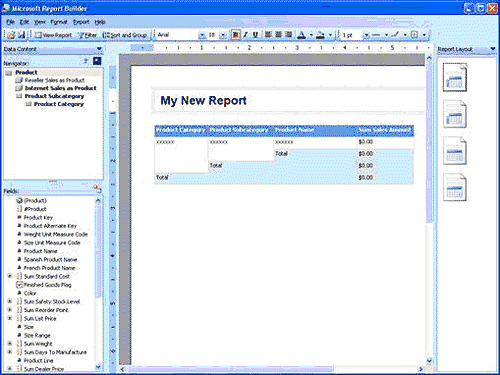
Task: Click the border color pen icon
Action: (396, 35)
